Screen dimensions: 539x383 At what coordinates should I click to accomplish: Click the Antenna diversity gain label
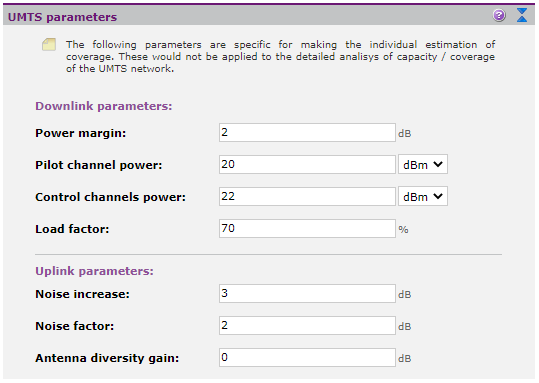tap(107, 358)
